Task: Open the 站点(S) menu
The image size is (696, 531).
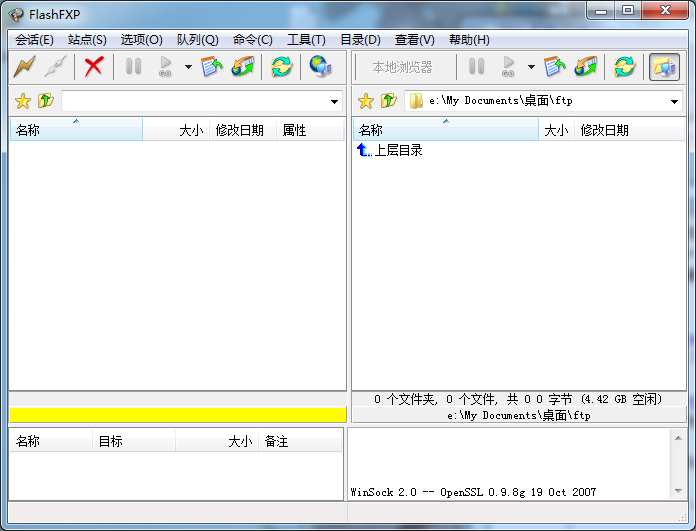Action: click(x=87, y=40)
